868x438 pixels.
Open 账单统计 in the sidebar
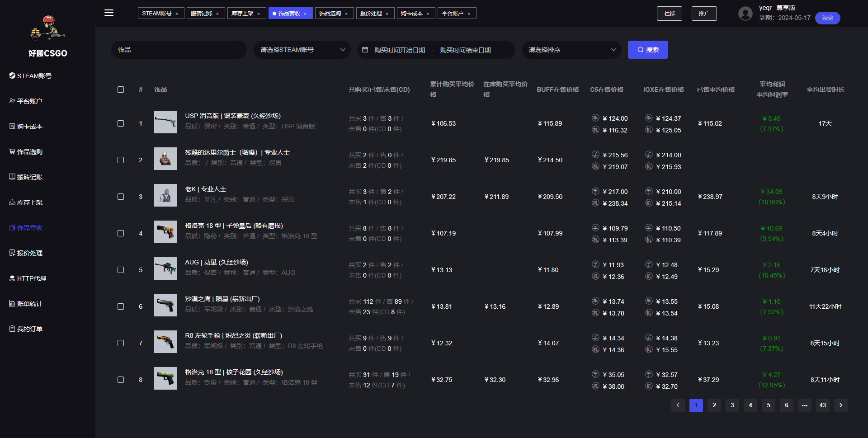(x=26, y=304)
